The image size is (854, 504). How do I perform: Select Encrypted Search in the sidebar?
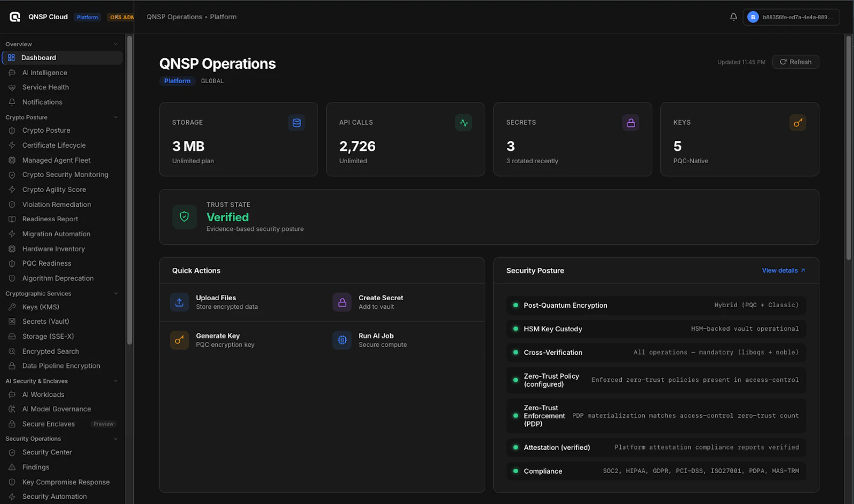(x=50, y=351)
